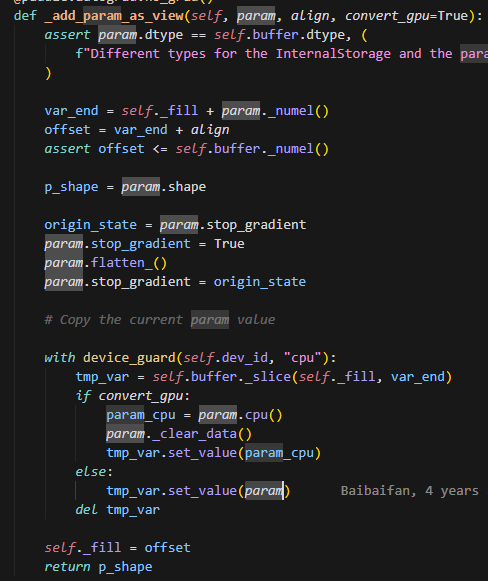
Task: Click the comment Copy the current param value
Action: click(x=160, y=320)
